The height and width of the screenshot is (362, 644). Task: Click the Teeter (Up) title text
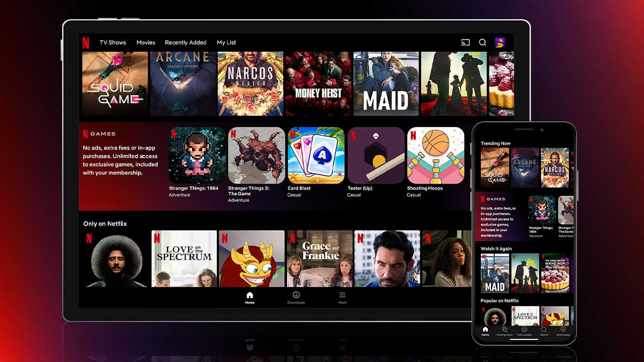[360, 188]
